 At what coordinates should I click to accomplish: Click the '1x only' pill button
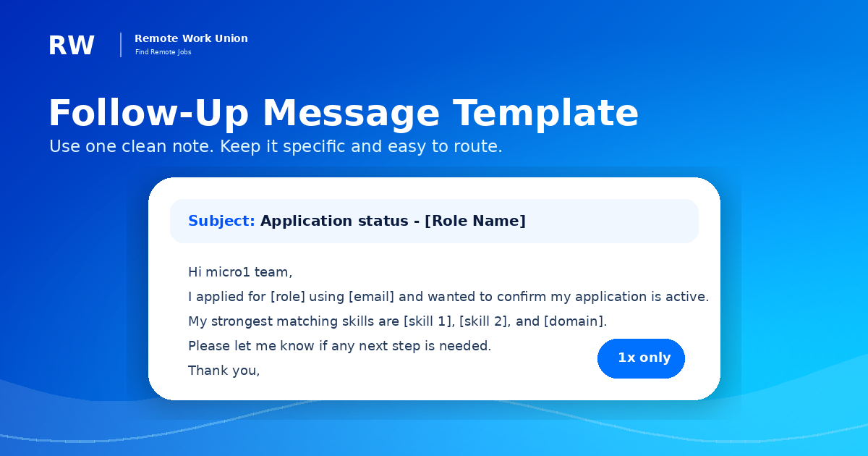[x=641, y=358]
